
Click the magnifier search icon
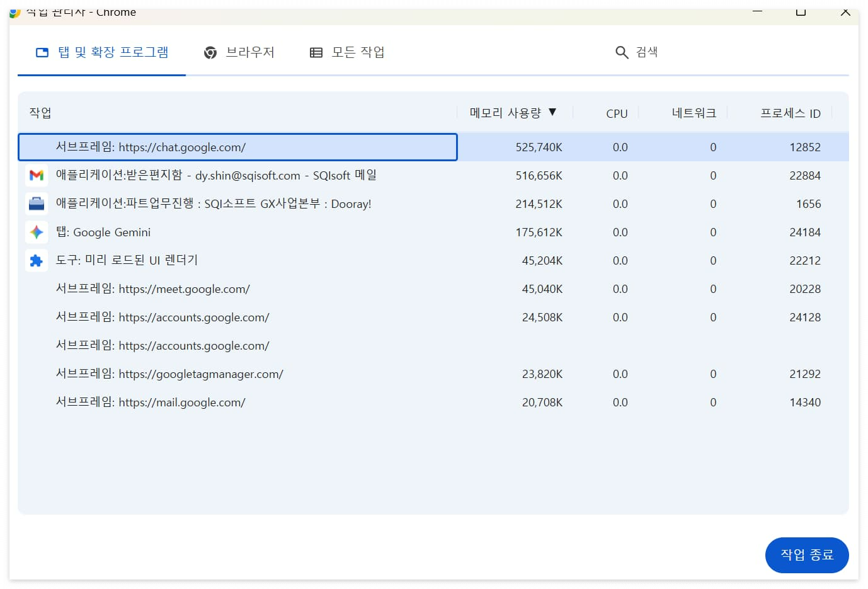[x=622, y=53]
